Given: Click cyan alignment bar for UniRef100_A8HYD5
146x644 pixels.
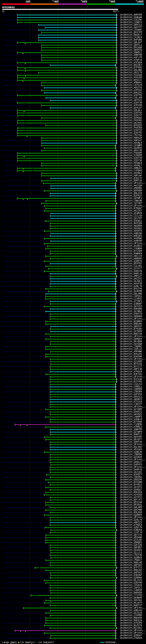Looking at the screenshot, I should [67, 15].
